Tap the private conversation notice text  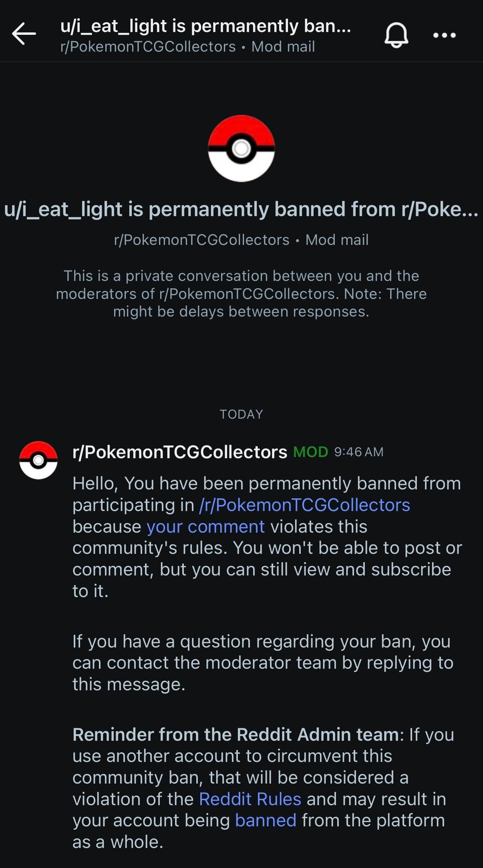tap(241, 294)
